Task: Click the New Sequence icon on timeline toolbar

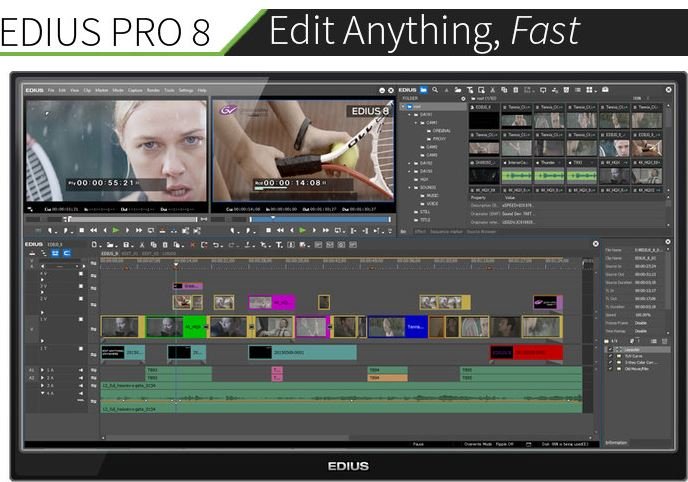Action: (95, 245)
